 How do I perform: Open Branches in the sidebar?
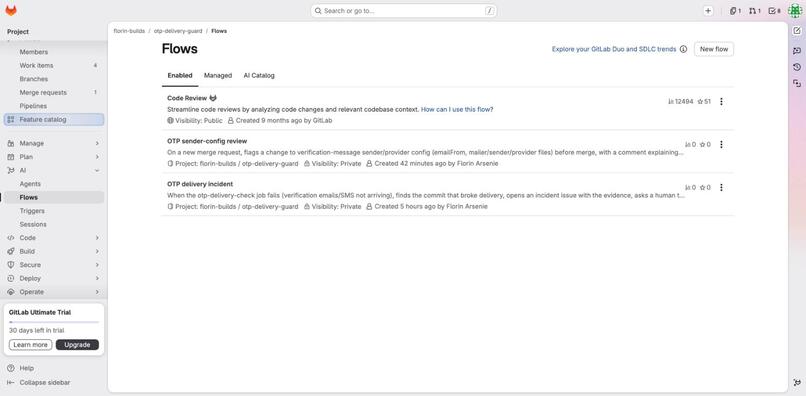click(x=54, y=79)
